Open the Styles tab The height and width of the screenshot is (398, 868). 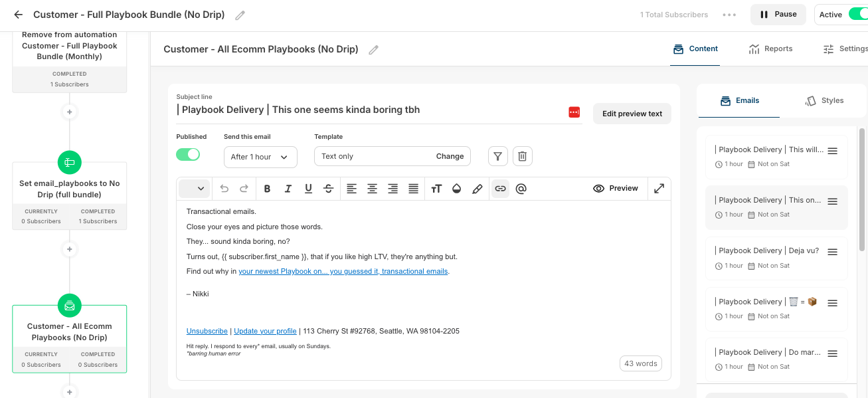click(x=824, y=100)
